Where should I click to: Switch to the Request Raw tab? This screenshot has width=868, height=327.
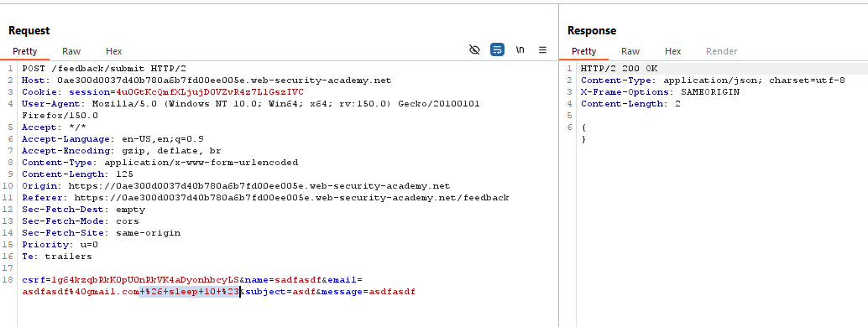(x=71, y=51)
